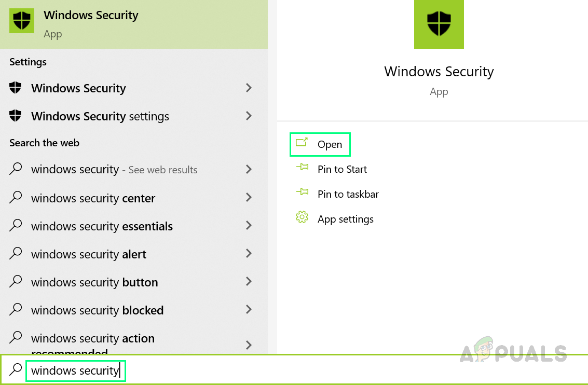Expand the 'windows security blocked' suggestion chevron

pyautogui.click(x=249, y=310)
